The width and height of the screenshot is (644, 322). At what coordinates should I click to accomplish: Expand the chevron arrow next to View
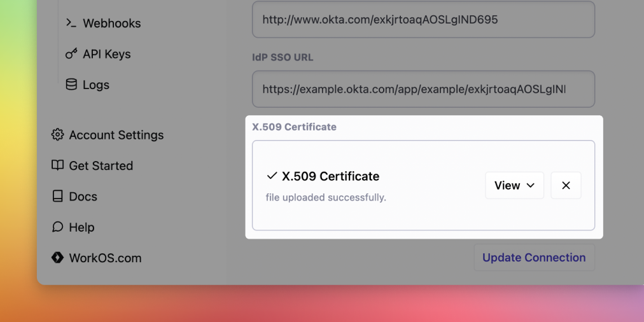coord(531,186)
